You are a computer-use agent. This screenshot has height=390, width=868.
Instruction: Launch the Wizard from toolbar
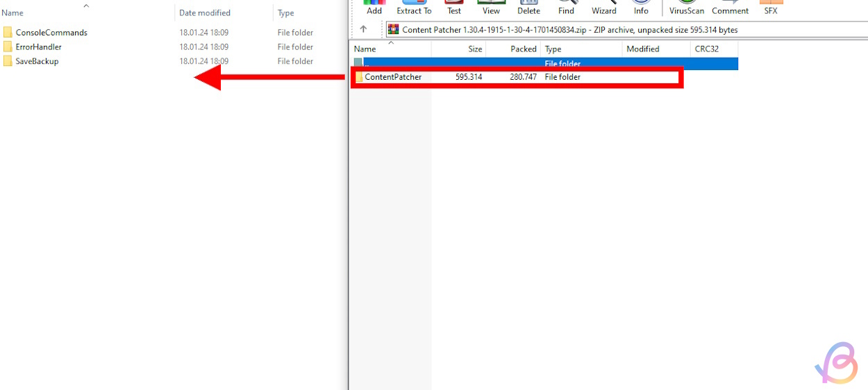coord(603,7)
